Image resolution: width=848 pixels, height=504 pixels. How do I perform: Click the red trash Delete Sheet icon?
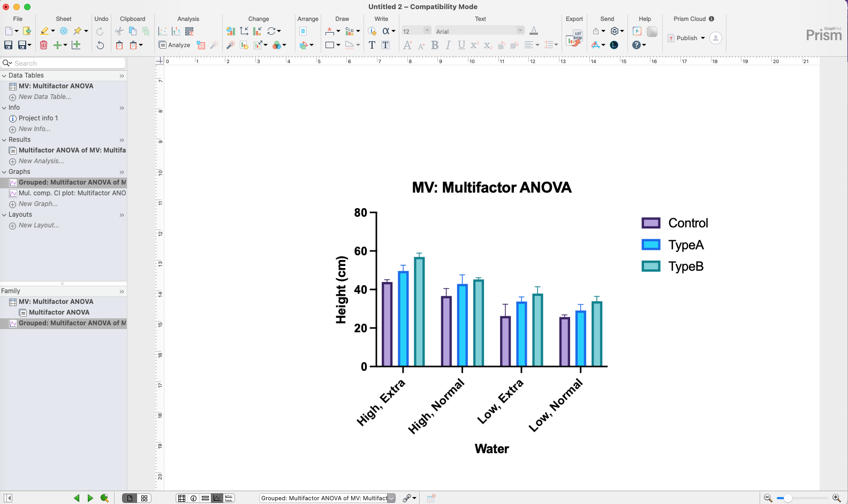point(44,45)
